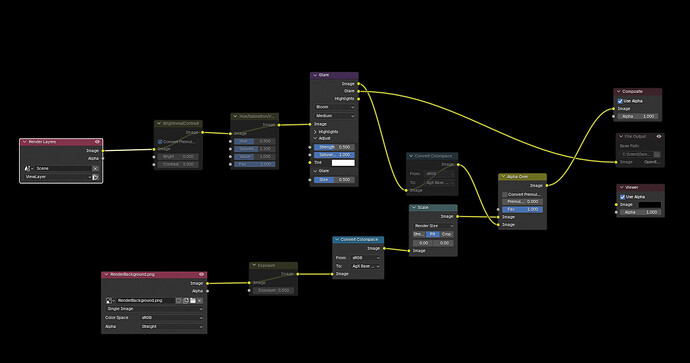690x363 pixels.
Task: Click the Premul 0.000 field in Alpha Over
Action: click(x=522, y=202)
